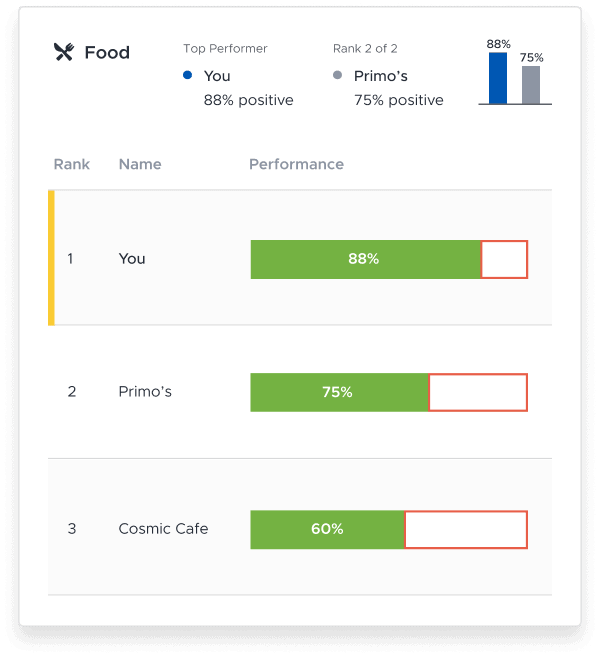The height and width of the screenshot is (658, 601).
Task: Click the Rank 2 of 2 label
Action: click(x=367, y=48)
